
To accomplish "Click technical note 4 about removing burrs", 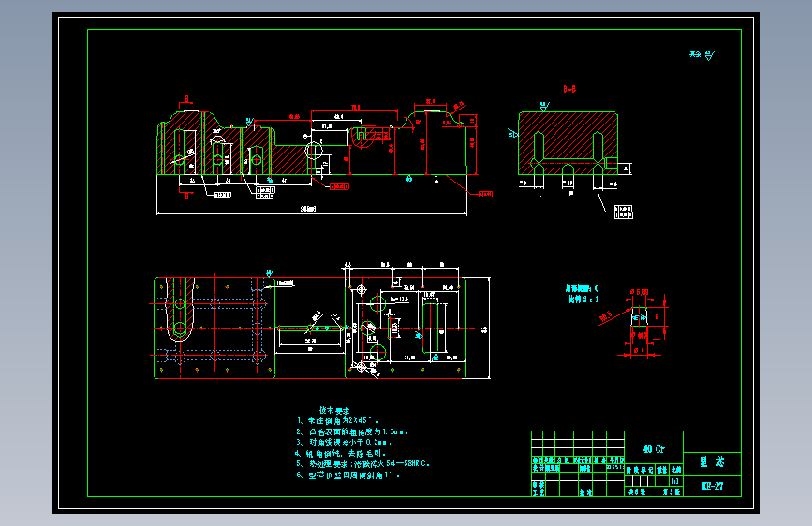I will pos(340,454).
